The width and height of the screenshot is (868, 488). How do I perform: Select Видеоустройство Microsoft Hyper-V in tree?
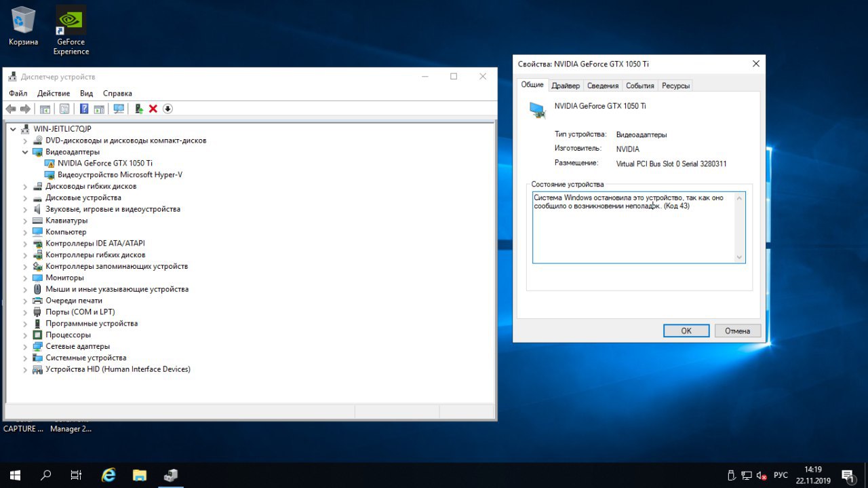pos(120,174)
